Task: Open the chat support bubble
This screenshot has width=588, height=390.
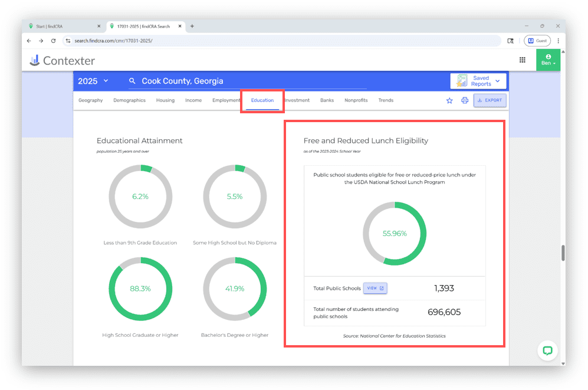Action: [x=547, y=350]
